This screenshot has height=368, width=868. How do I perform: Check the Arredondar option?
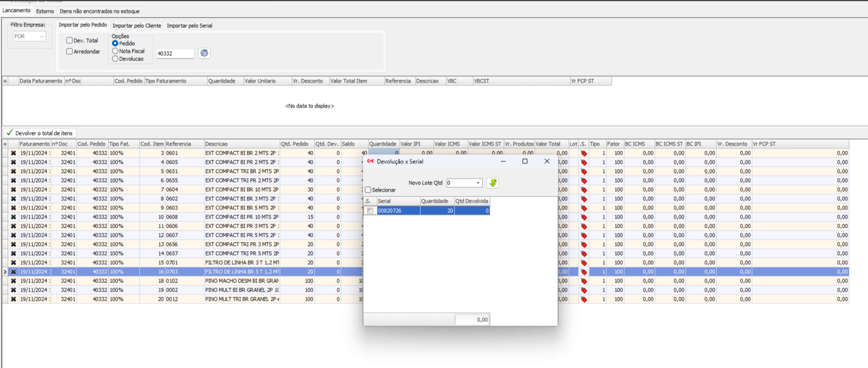pos(70,52)
